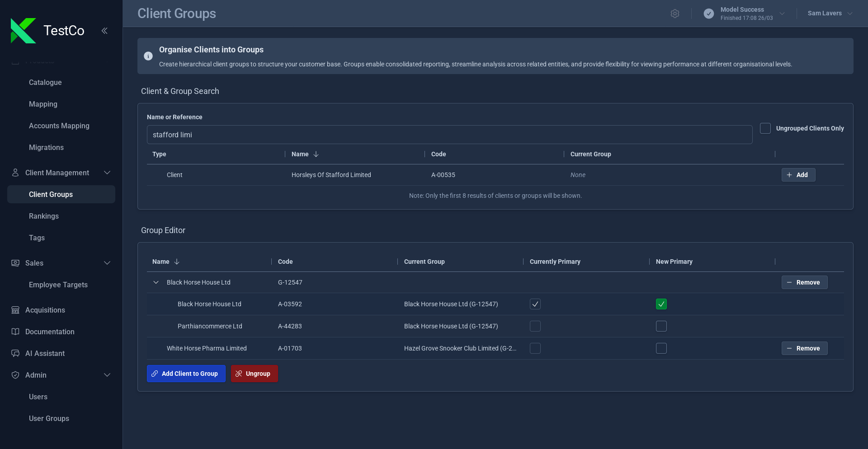The image size is (868, 449).
Task: Click the Horsleys Of Stafford Limited name
Action: pos(331,175)
